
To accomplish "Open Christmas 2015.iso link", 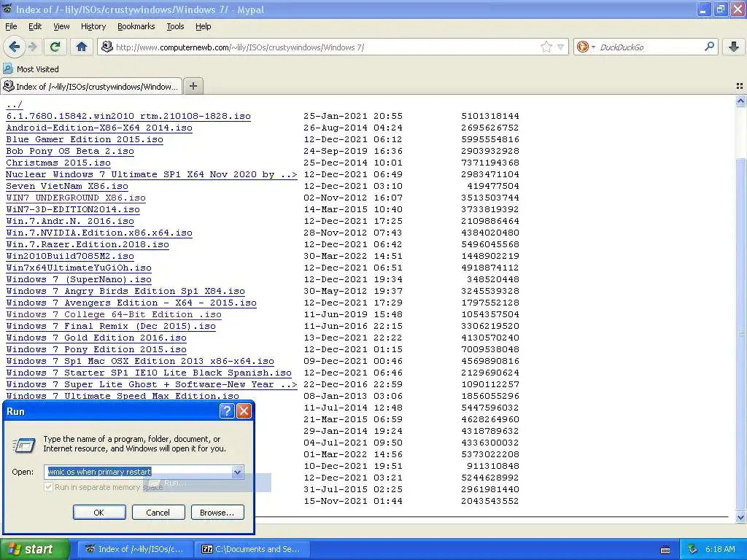I will (x=58, y=163).
